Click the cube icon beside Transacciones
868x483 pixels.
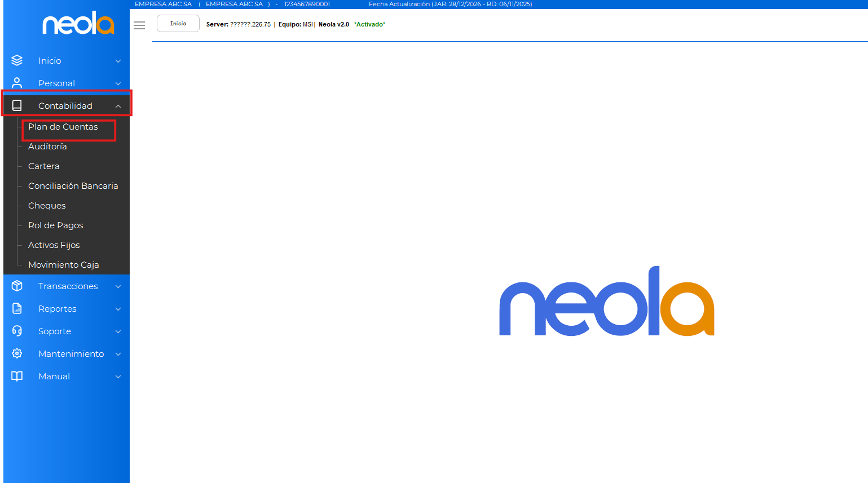coord(17,286)
